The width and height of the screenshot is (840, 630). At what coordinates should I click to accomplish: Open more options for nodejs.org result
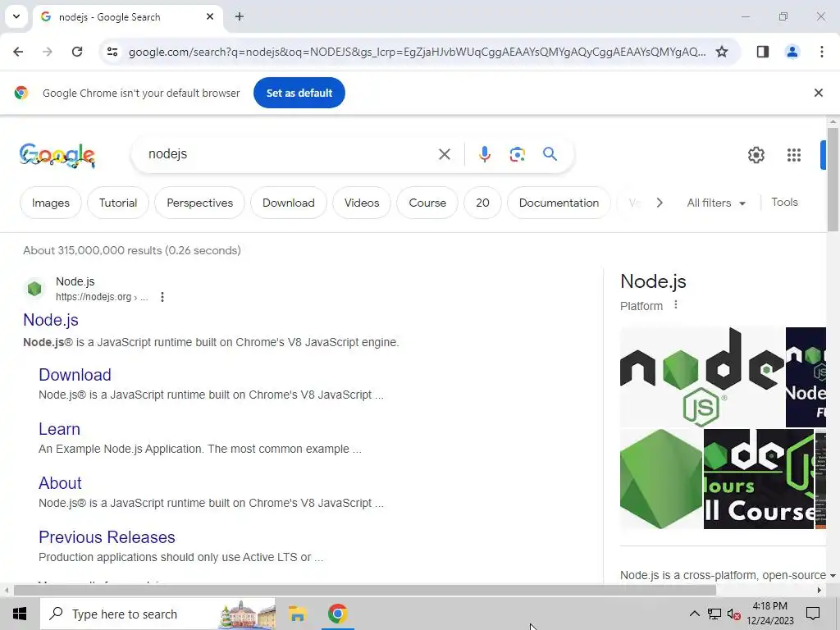point(162,297)
